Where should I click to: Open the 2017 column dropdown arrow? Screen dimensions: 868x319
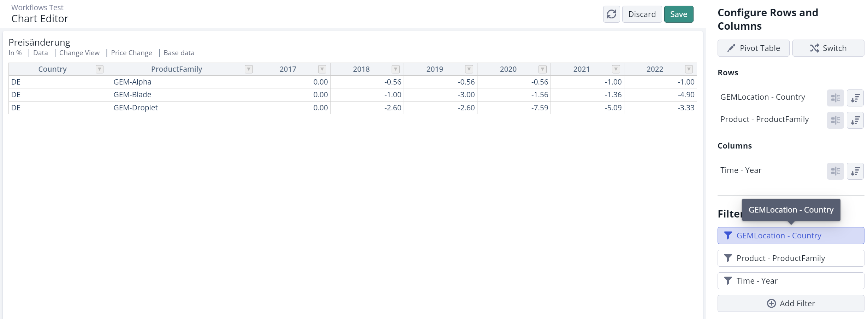point(322,69)
